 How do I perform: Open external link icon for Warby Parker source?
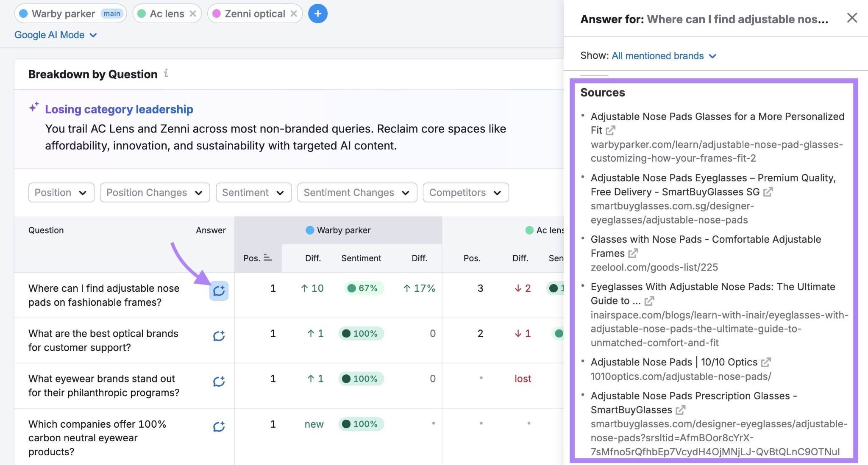[610, 130]
